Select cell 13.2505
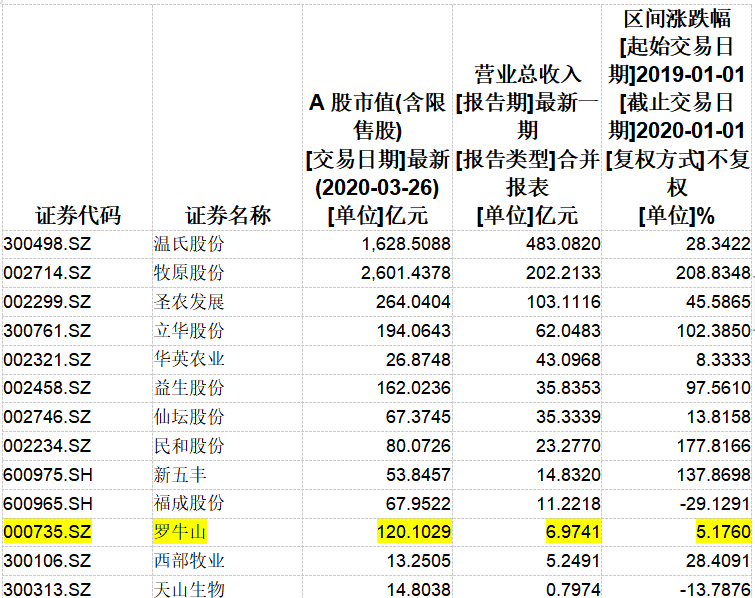The width and height of the screenshot is (755, 598). (378, 561)
